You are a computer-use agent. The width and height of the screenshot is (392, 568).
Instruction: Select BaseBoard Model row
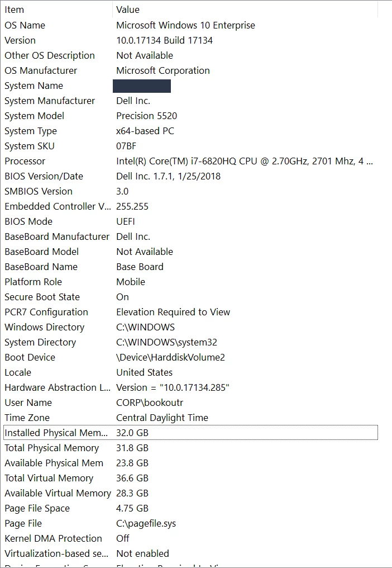[191, 252]
